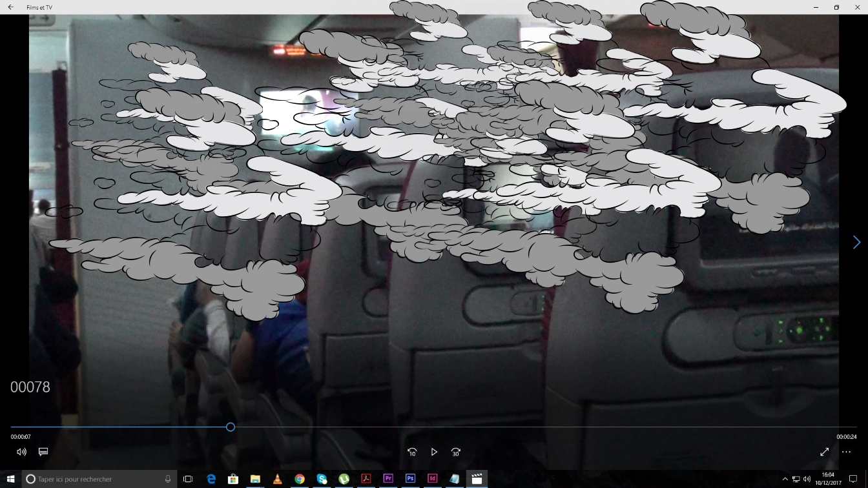Click the seek bar position handle

coord(230,427)
